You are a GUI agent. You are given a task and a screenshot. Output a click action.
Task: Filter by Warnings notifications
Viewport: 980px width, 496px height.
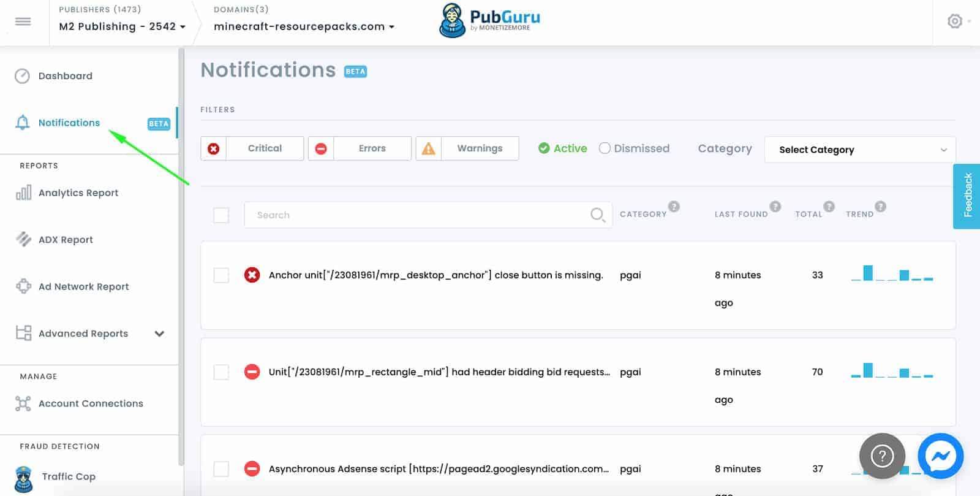point(467,148)
